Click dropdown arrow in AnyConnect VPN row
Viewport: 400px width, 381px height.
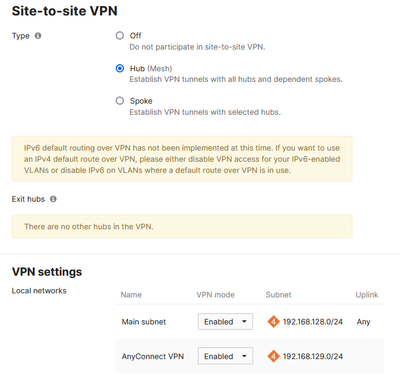pos(244,356)
